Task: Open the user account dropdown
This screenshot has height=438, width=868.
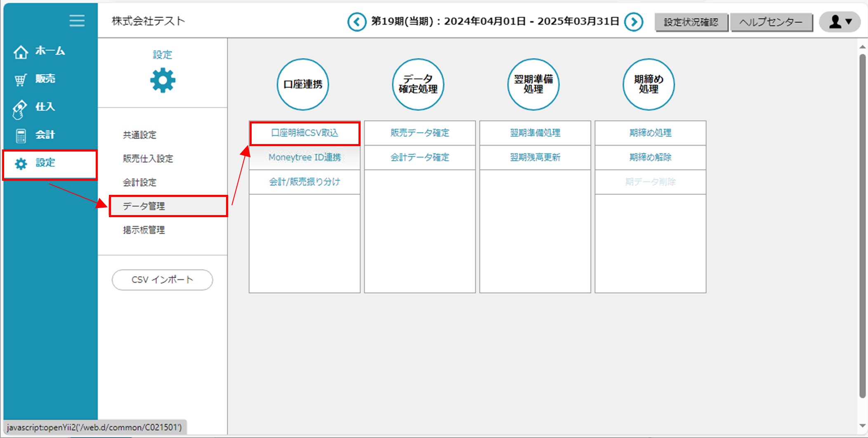Action: tap(840, 22)
